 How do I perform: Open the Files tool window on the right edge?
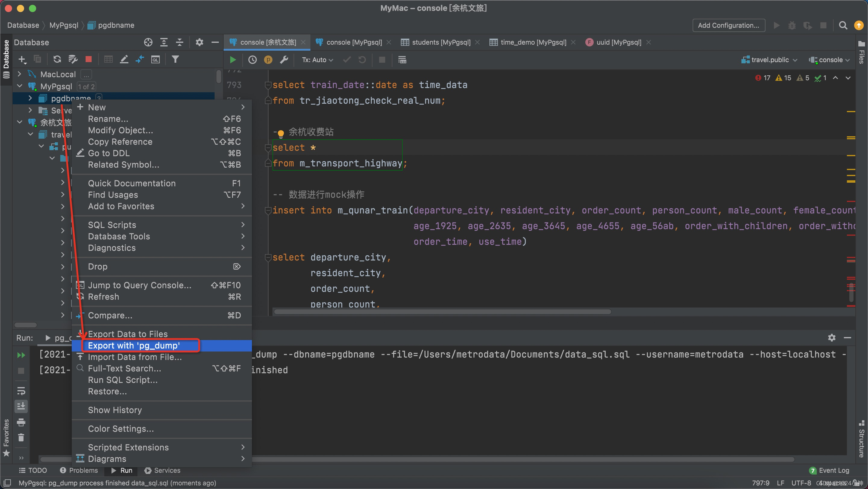pyautogui.click(x=861, y=52)
